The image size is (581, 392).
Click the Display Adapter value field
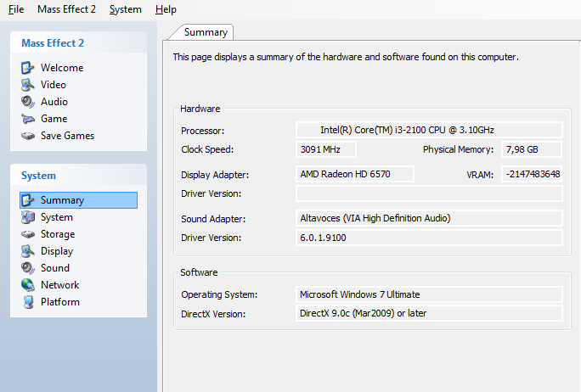355,174
